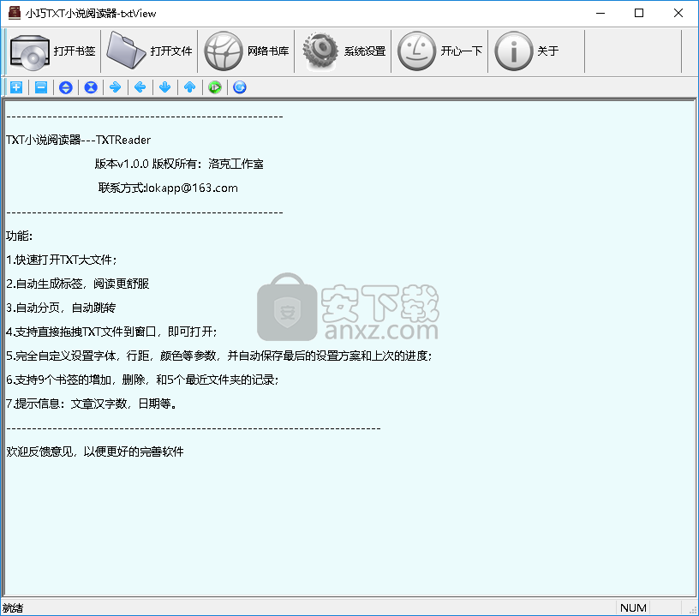Click the blue right arrow icon
Viewport: 699px width, 616px height.
point(116,87)
